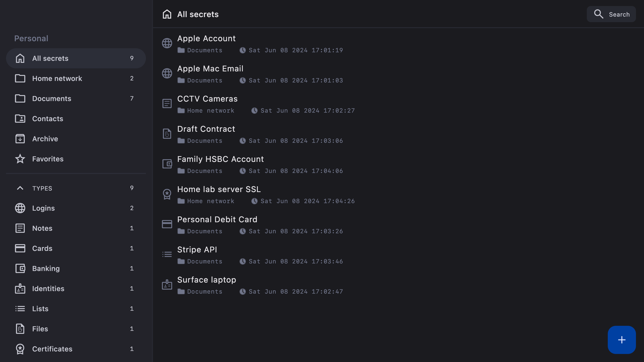644x362 pixels.
Task: Open the CCTV Cameras note
Action: pos(207,99)
